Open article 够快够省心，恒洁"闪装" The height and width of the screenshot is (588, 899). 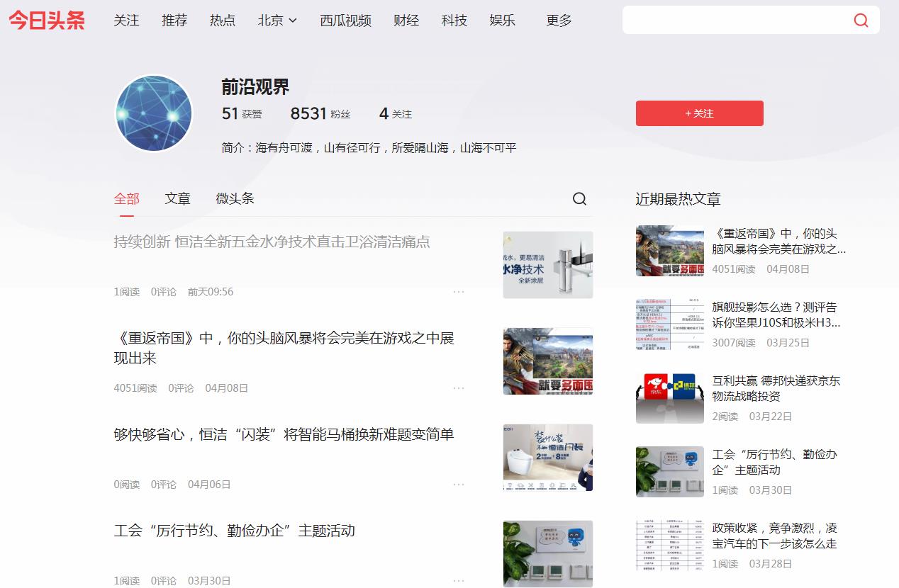(x=284, y=434)
